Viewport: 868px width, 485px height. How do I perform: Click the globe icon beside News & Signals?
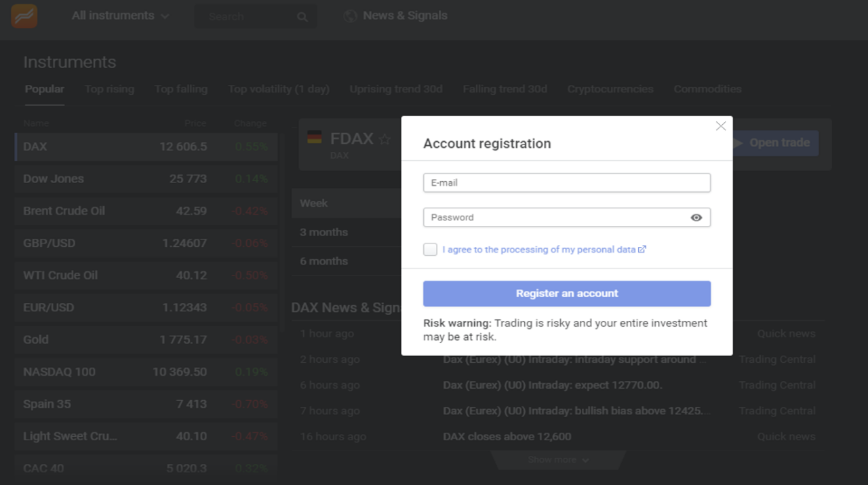point(350,16)
